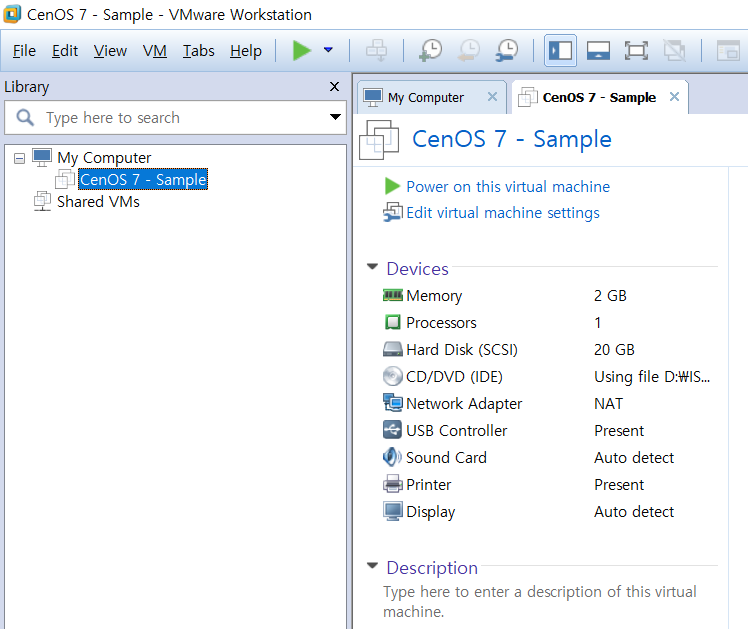The image size is (748, 629).
Task: Click the NAT network value
Action: pyautogui.click(x=608, y=404)
